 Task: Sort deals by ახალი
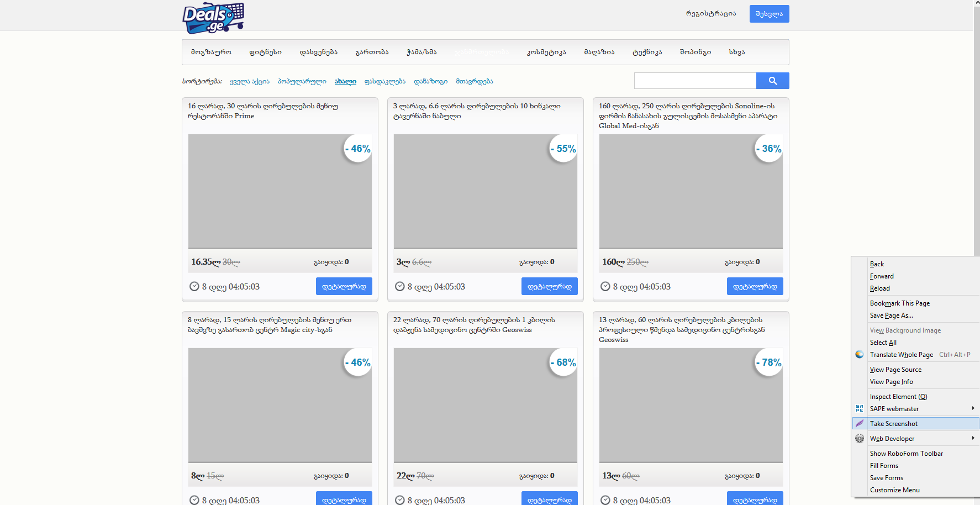pyautogui.click(x=345, y=81)
